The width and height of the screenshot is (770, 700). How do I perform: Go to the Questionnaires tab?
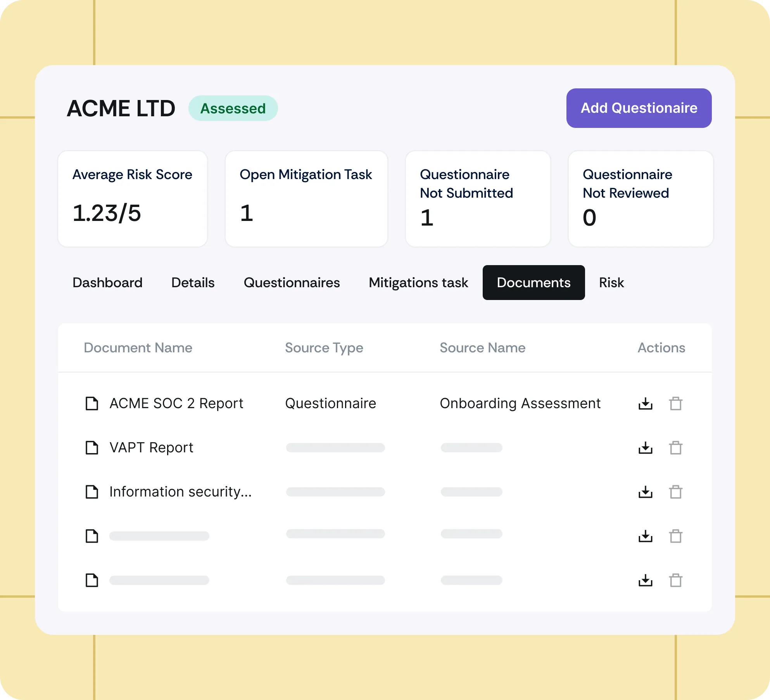[x=292, y=283]
